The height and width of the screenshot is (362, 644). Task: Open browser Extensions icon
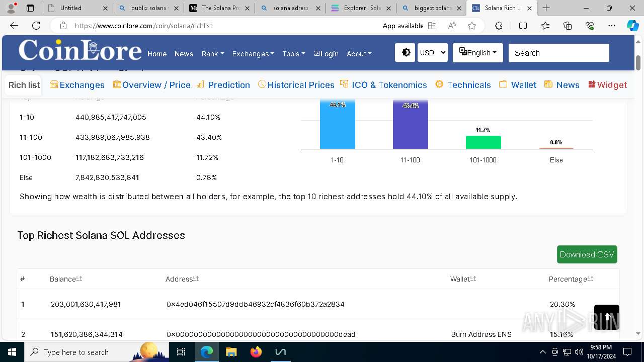499,26
